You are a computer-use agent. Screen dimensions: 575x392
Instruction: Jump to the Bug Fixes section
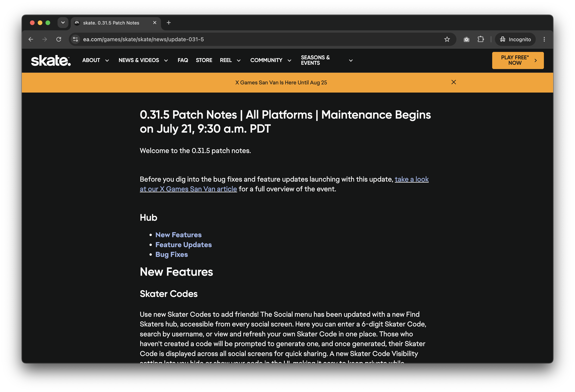171,255
